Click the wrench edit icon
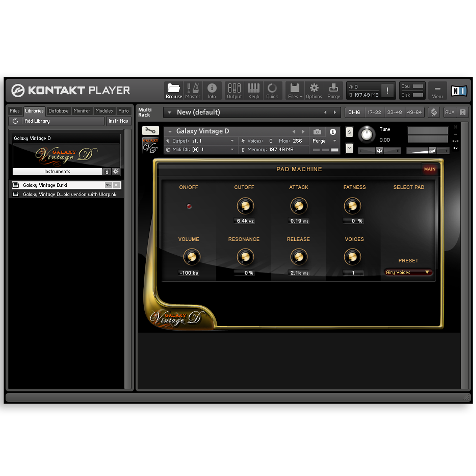Image resolution: width=476 pixels, height=476 pixels. (150, 130)
